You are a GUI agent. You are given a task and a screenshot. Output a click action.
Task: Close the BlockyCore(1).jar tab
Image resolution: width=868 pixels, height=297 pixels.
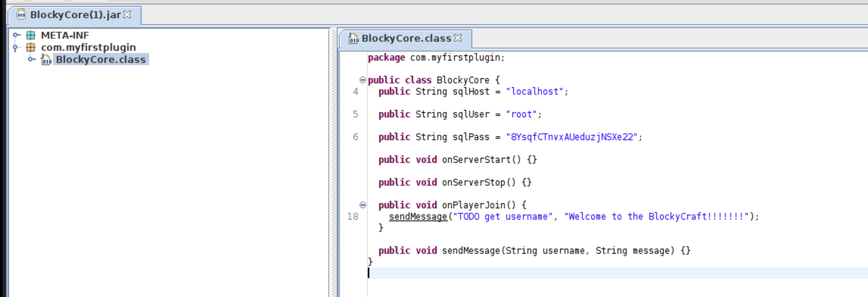(127, 14)
